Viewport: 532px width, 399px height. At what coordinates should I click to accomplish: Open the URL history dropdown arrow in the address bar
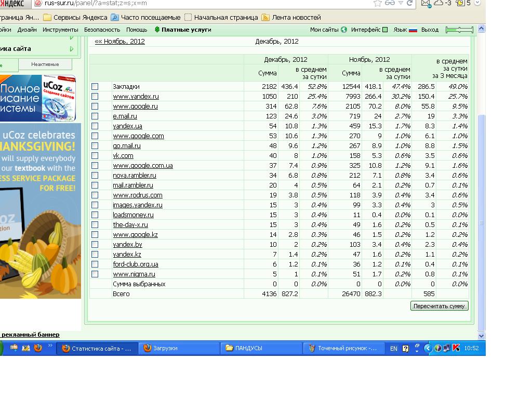401,3
